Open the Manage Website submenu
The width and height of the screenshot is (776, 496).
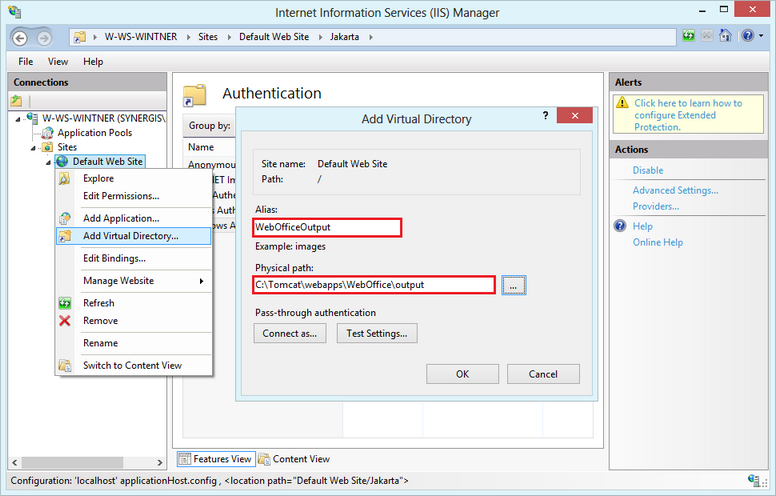pos(134,281)
